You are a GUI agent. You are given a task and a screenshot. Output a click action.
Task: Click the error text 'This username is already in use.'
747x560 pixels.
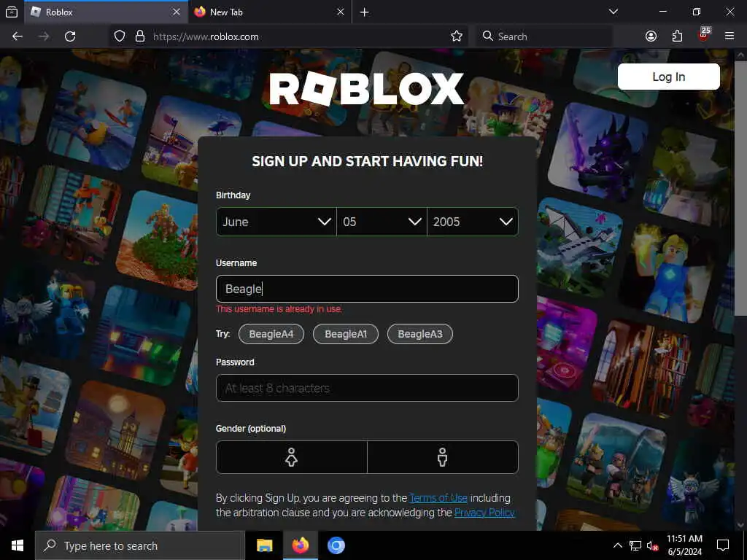(x=279, y=309)
